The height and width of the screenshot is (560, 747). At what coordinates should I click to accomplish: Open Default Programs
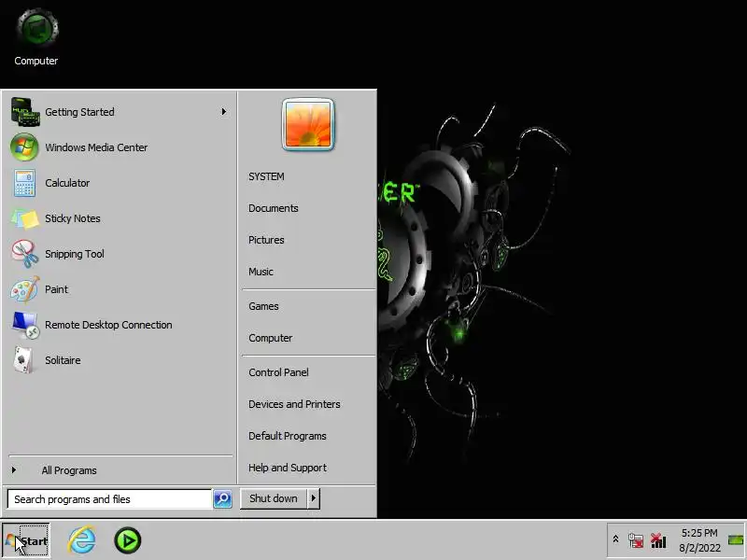288,436
